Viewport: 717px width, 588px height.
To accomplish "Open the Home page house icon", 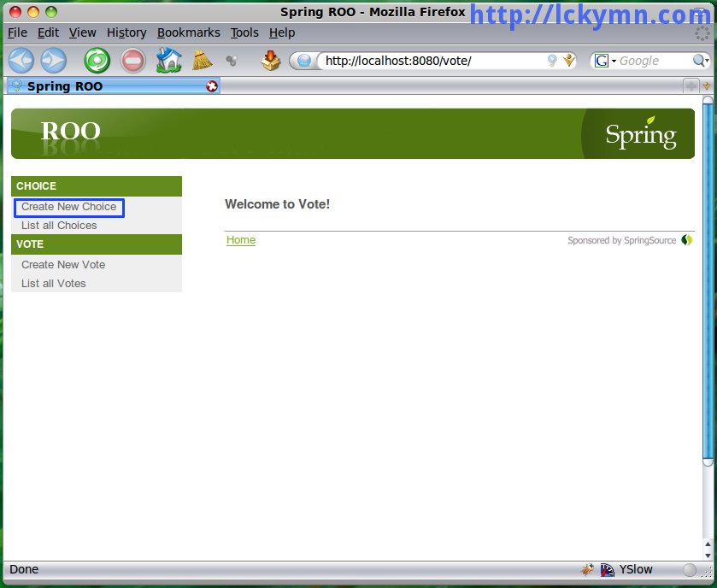I will tap(168, 61).
